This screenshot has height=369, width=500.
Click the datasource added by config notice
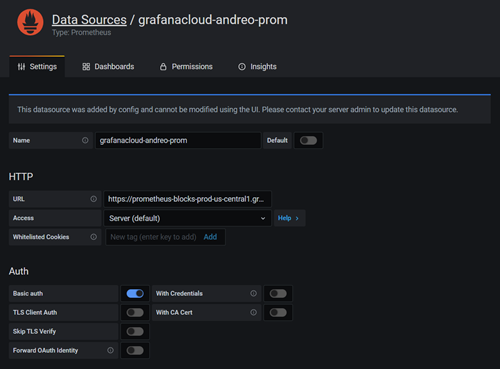tap(250, 109)
